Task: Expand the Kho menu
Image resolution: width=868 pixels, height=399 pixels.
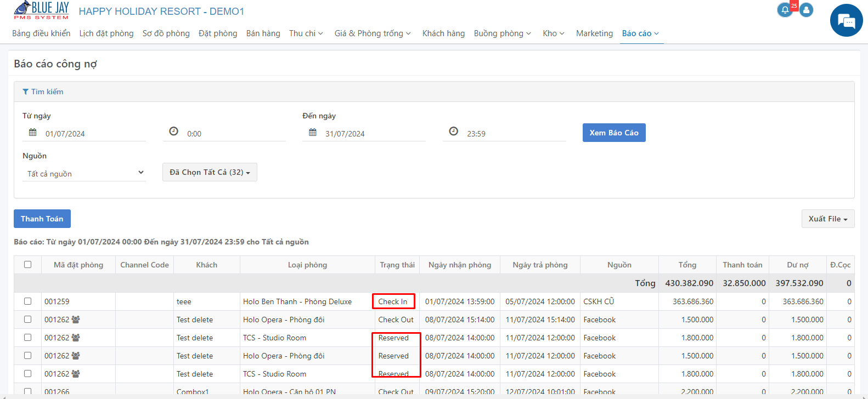Action: point(554,33)
